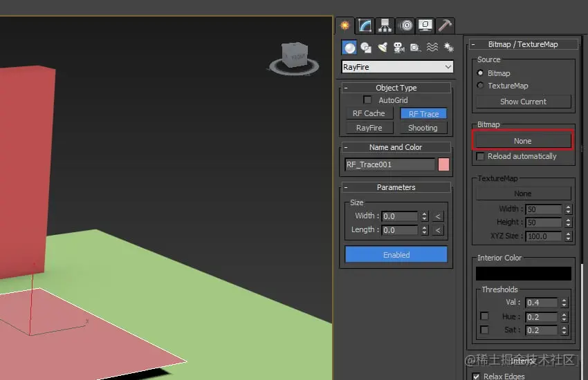Image resolution: width=588 pixels, height=380 pixels.
Task: Adjust the Width size spinner
Action: pos(425,216)
